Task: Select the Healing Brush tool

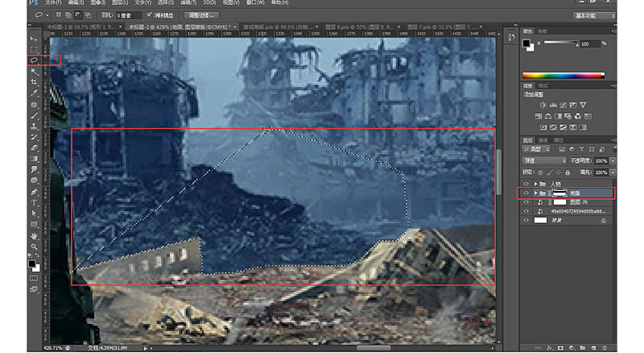Action: coord(34,105)
